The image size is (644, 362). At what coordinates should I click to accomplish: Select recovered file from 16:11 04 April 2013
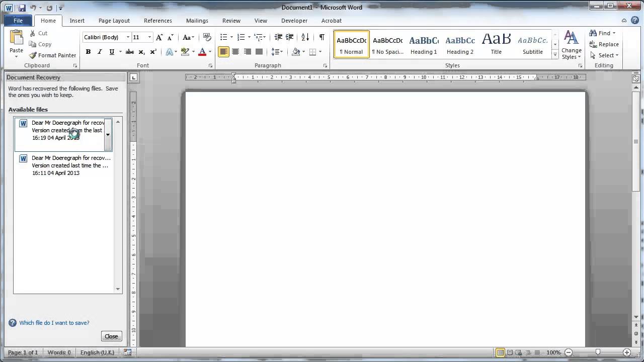(63, 165)
